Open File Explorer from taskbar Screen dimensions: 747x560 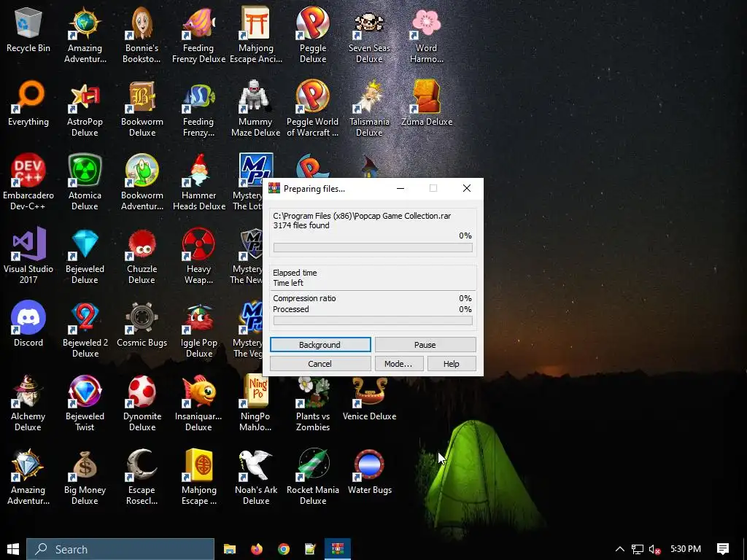tap(230, 549)
